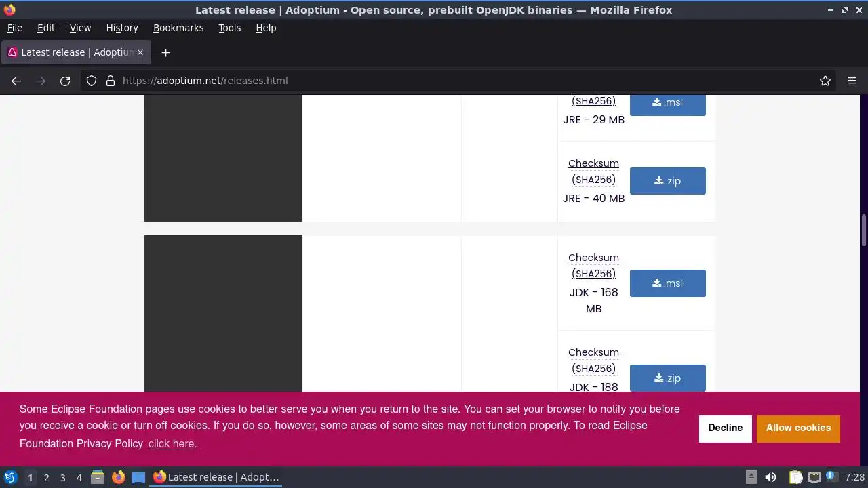The image size is (868, 488).
Task: Switch to workspace 3
Action: [62, 478]
